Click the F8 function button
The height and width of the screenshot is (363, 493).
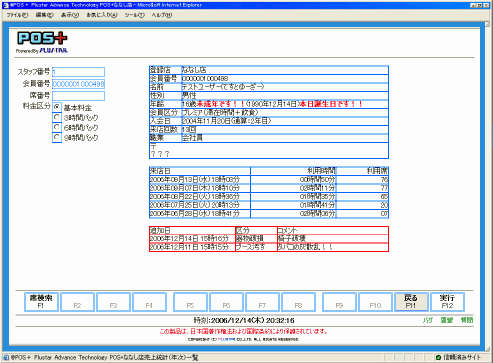pos(298,302)
